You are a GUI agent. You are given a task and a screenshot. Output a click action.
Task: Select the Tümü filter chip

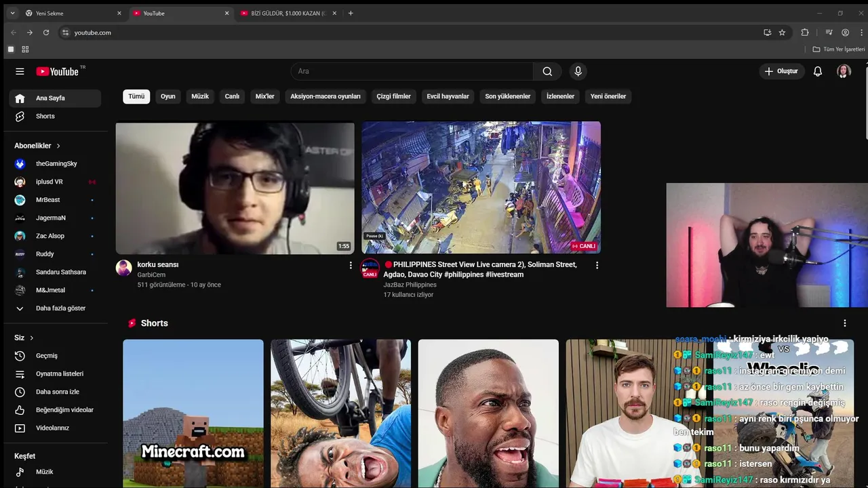coord(136,96)
